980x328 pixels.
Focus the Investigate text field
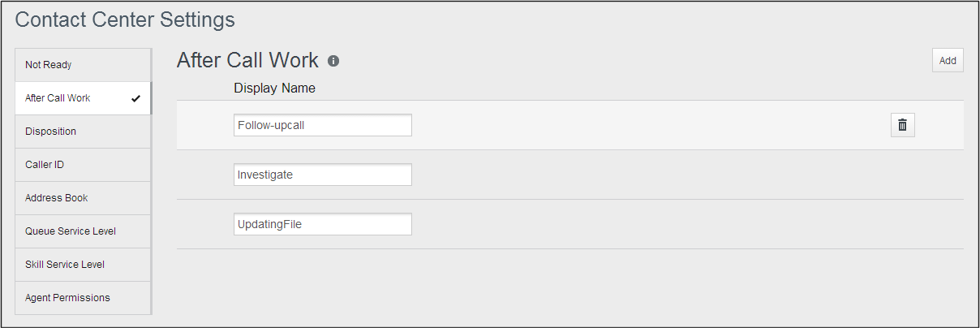pyautogui.click(x=322, y=175)
